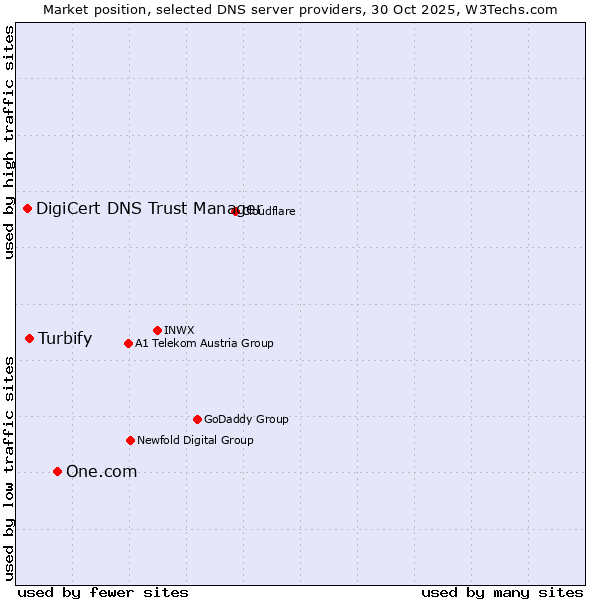Click the INWX label text
Image resolution: width=600 pixels, height=600 pixels.
179,330
